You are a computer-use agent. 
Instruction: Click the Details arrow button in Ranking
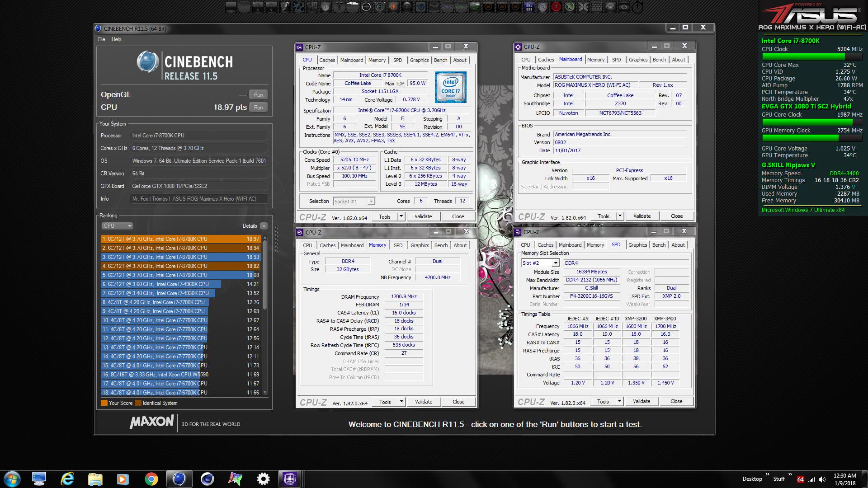tap(264, 226)
